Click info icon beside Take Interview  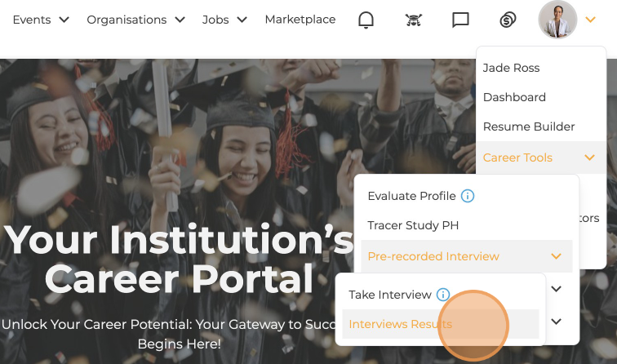[443, 295]
